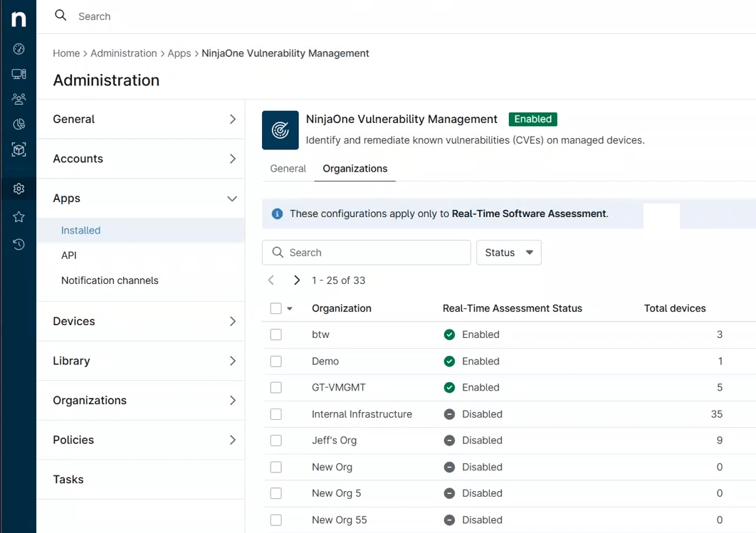The width and height of the screenshot is (756, 533).
Task: Check the Internal Infrastructure checkbox
Action: [x=275, y=414]
